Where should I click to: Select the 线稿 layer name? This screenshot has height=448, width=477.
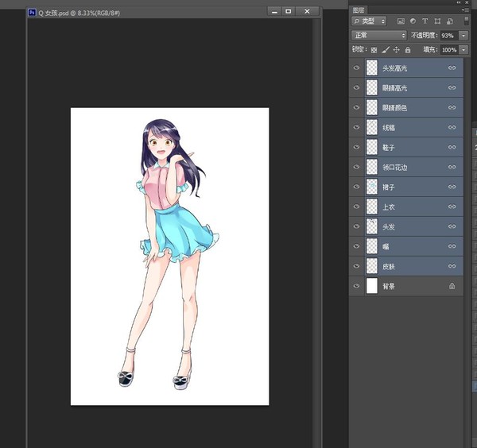coord(389,128)
